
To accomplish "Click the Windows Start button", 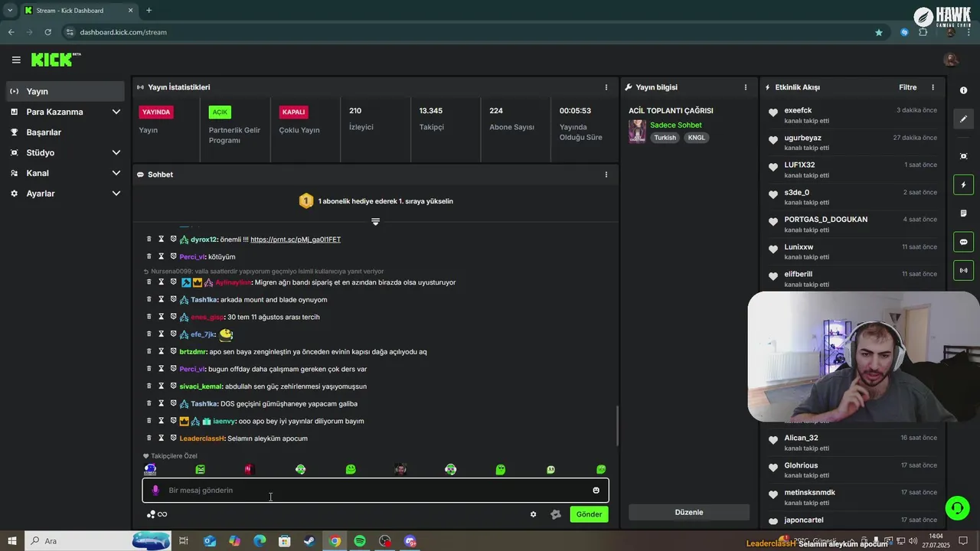I will [x=12, y=541].
